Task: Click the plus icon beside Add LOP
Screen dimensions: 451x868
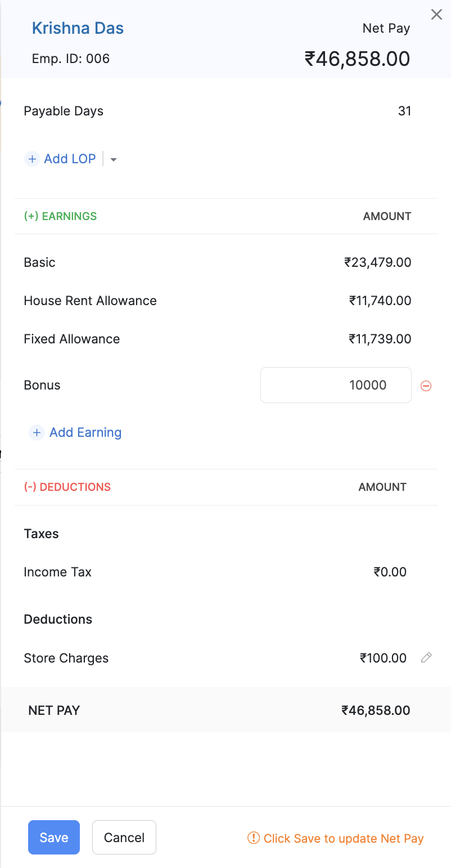Action: pos(32,159)
